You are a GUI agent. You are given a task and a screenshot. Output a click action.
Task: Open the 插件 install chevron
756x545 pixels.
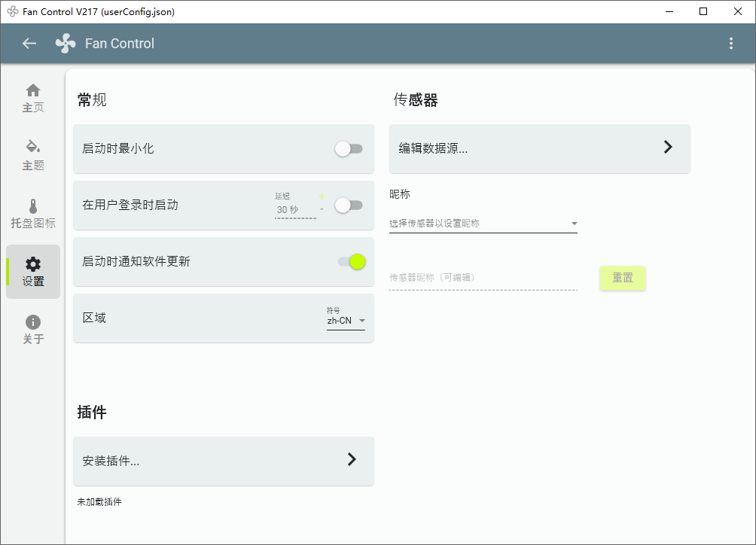tap(351, 461)
